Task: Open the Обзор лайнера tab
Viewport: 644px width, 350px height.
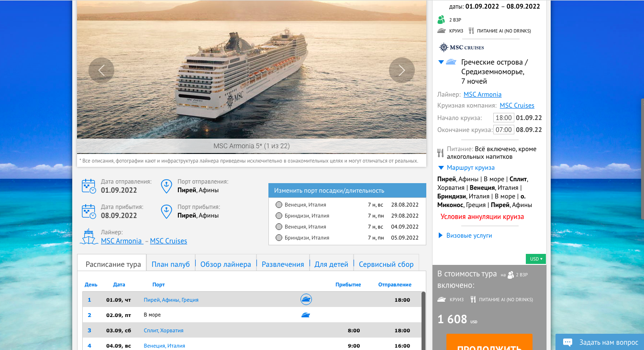Action: point(225,264)
